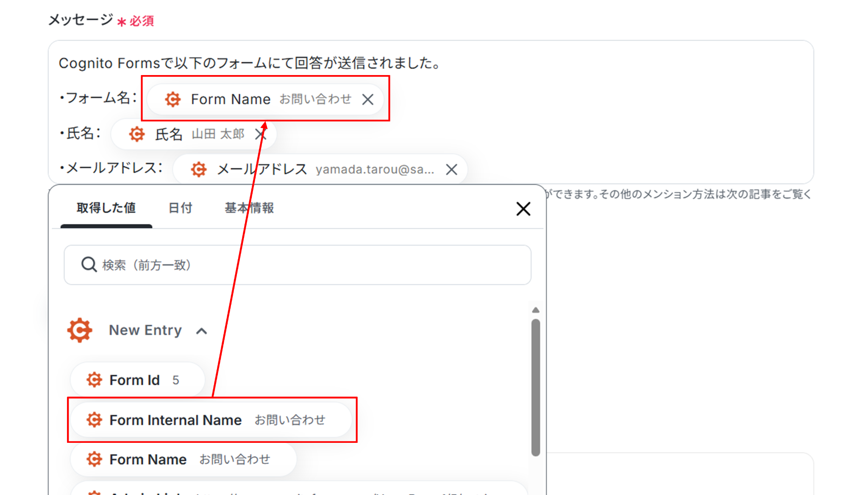Screen dimensions: 868x495
Task: Click Cognito icon beside New Entry
Action: tap(80, 330)
